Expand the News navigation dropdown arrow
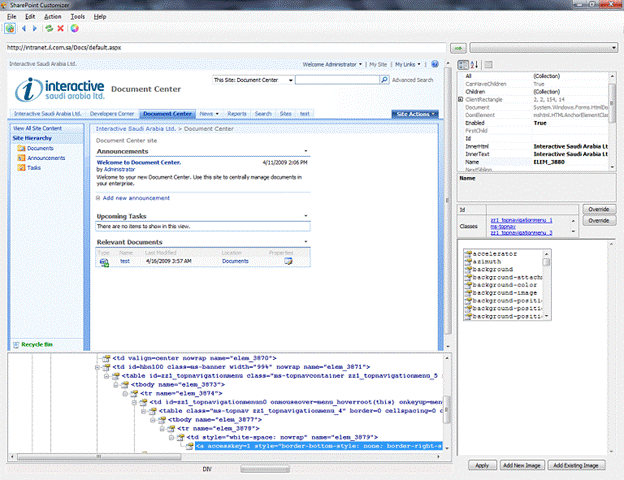624x480 pixels. tap(217, 114)
